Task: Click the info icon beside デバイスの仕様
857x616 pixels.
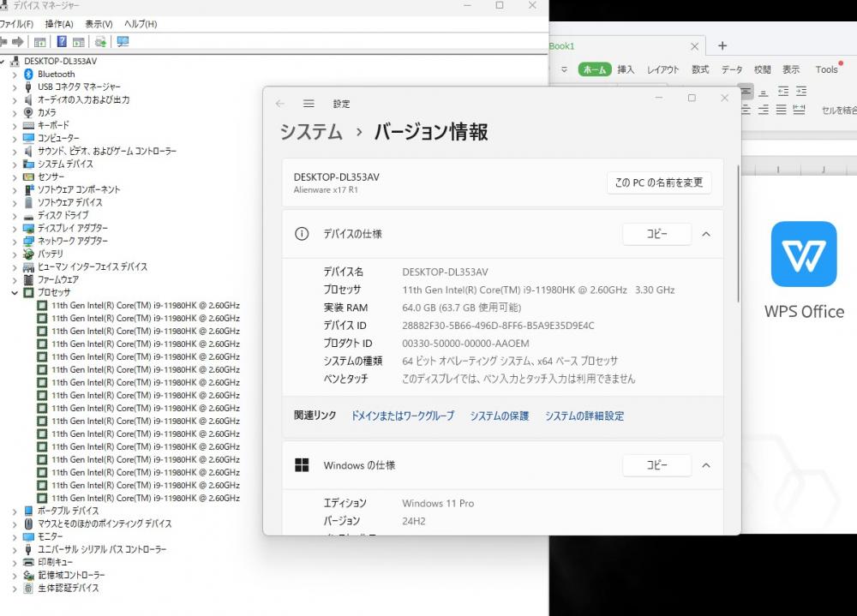Action: click(302, 234)
